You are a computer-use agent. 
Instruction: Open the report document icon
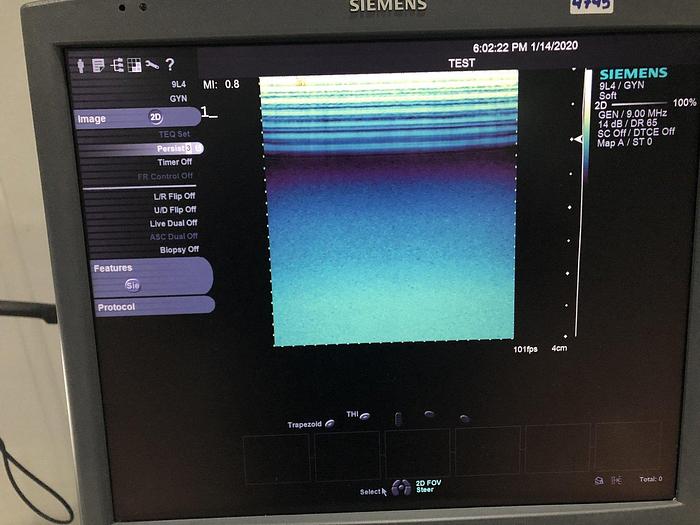tap(98, 65)
